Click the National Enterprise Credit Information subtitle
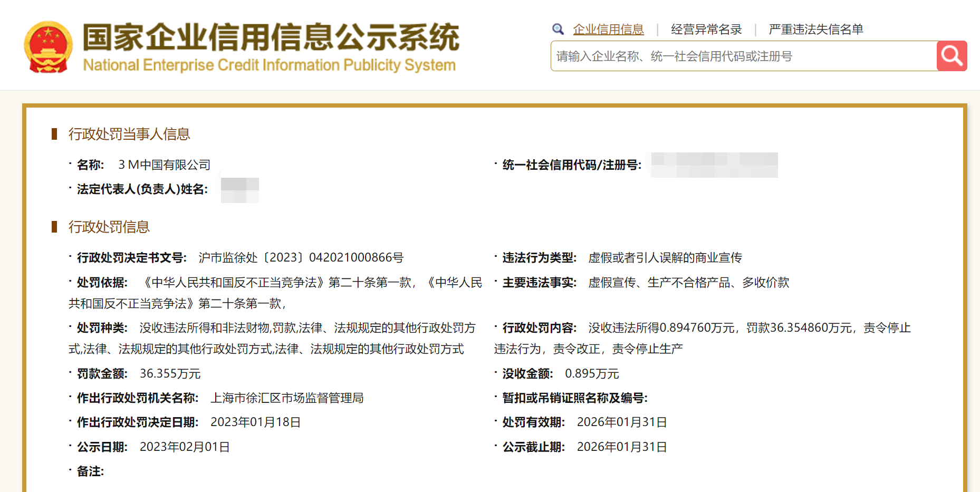980x492 pixels. pyautogui.click(x=269, y=65)
